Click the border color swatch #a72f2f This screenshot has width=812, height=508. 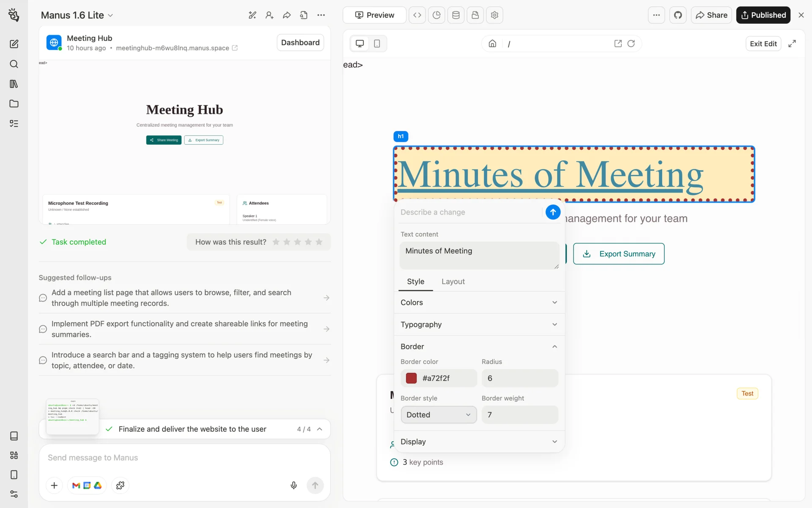click(x=411, y=378)
